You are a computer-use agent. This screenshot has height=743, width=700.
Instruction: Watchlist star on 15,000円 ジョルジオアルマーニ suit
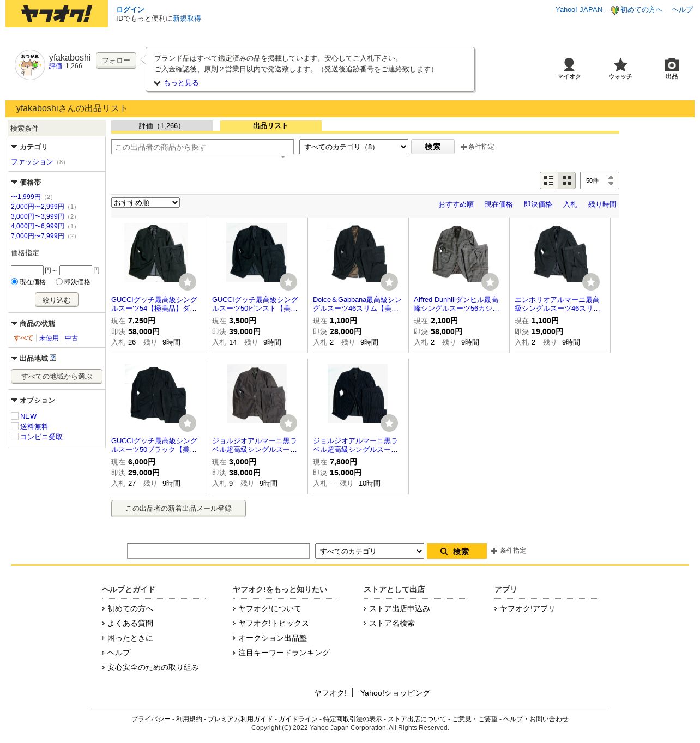(x=389, y=423)
